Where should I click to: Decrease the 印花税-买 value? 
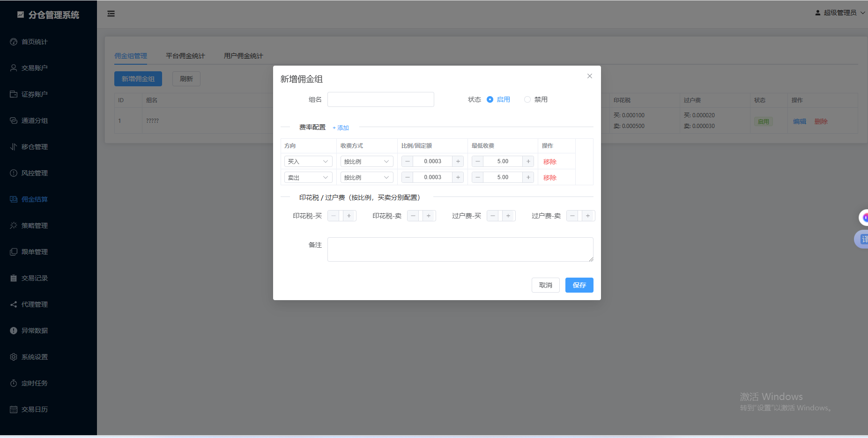pos(334,216)
